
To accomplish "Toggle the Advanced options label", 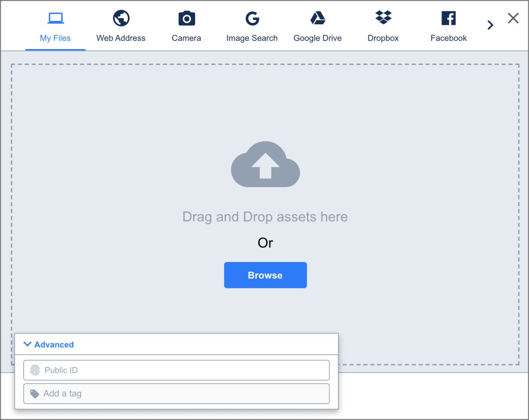I will point(54,345).
